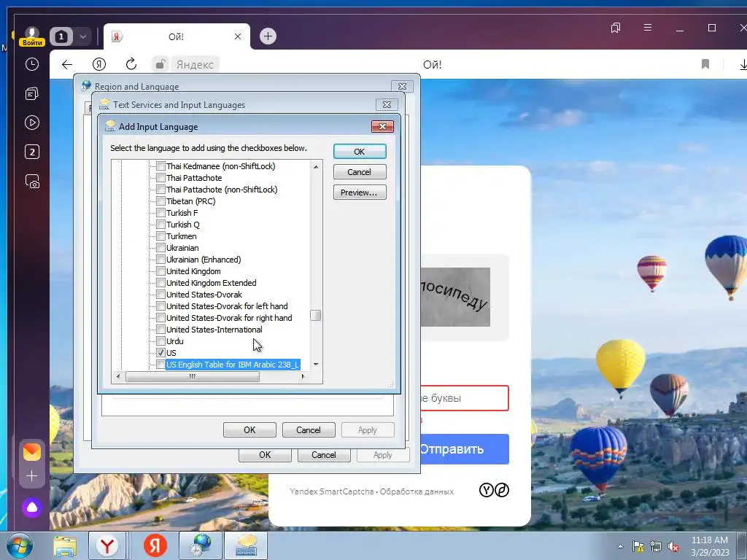Open the tab groups sidebar icon

[32, 94]
